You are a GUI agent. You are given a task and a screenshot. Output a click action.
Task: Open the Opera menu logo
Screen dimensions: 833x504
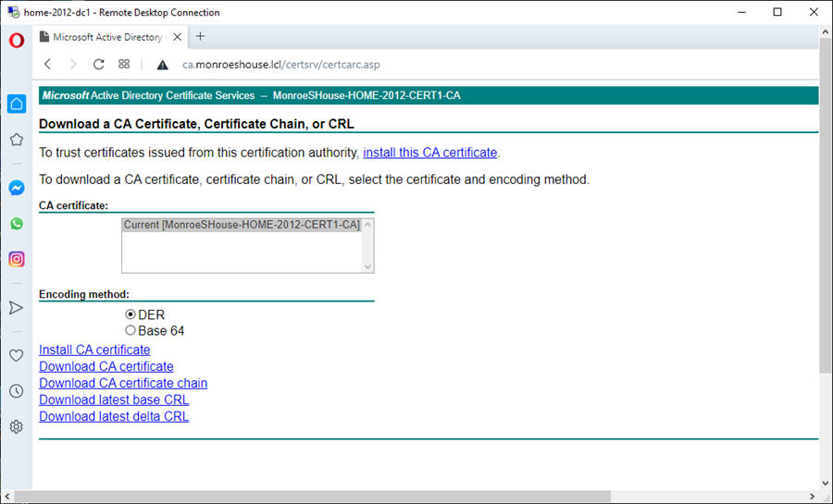[x=17, y=41]
